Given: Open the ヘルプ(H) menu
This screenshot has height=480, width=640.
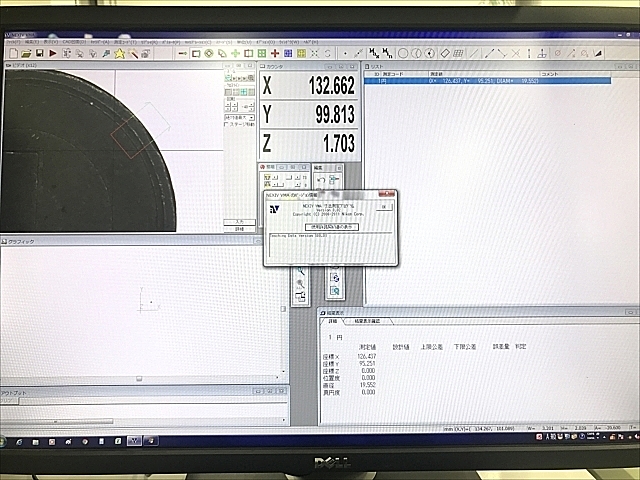Looking at the screenshot, I should (x=311, y=42).
